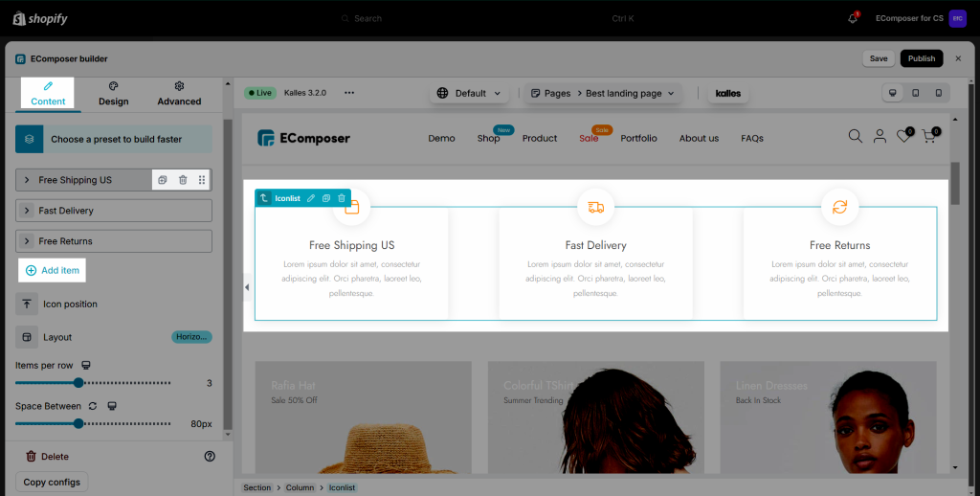The width and height of the screenshot is (980, 496).
Task: Click Copy configs
Action: pyautogui.click(x=52, y=483)
